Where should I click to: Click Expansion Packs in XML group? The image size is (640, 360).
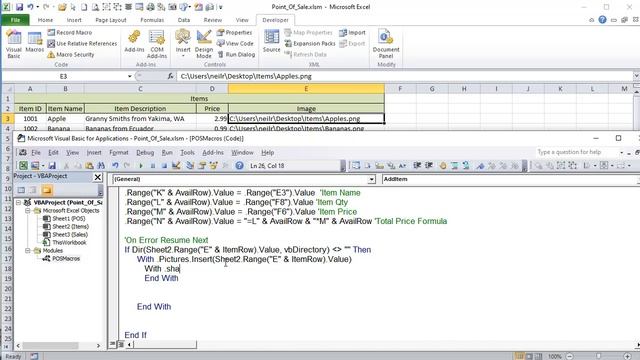point(310,43)
